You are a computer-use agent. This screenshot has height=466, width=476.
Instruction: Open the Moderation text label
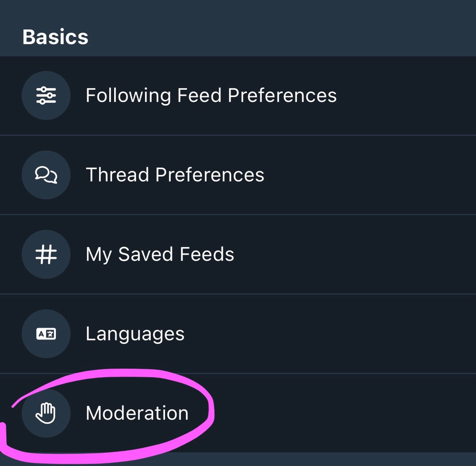[137, 413]
